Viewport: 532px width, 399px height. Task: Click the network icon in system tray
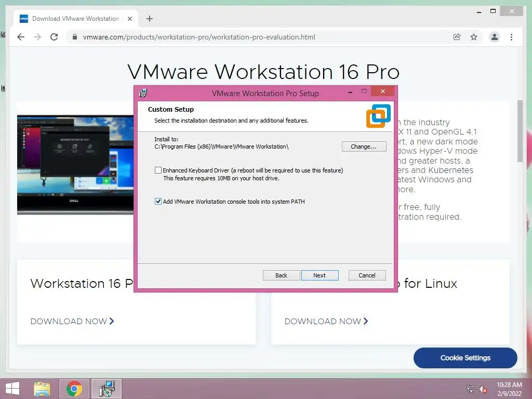pos(471,389)
